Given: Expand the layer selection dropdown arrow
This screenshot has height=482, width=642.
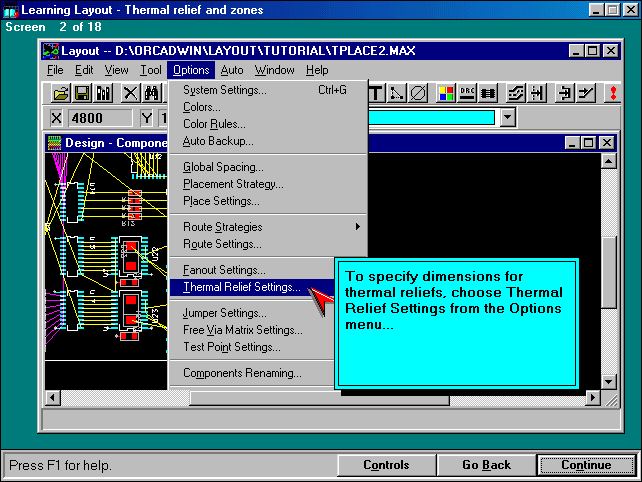Looking at the screenshot, I should (508, 118).
